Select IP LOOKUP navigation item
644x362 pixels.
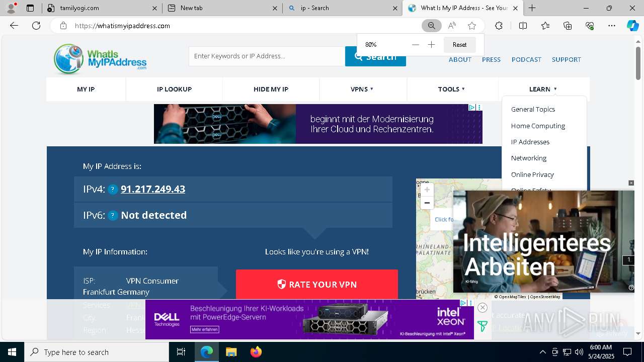(174, 89)
